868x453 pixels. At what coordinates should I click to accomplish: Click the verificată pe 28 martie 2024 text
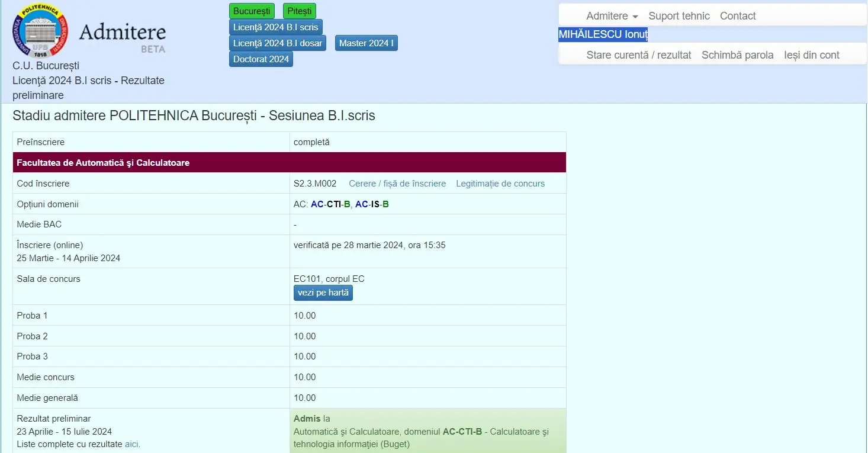click(369, 245)
